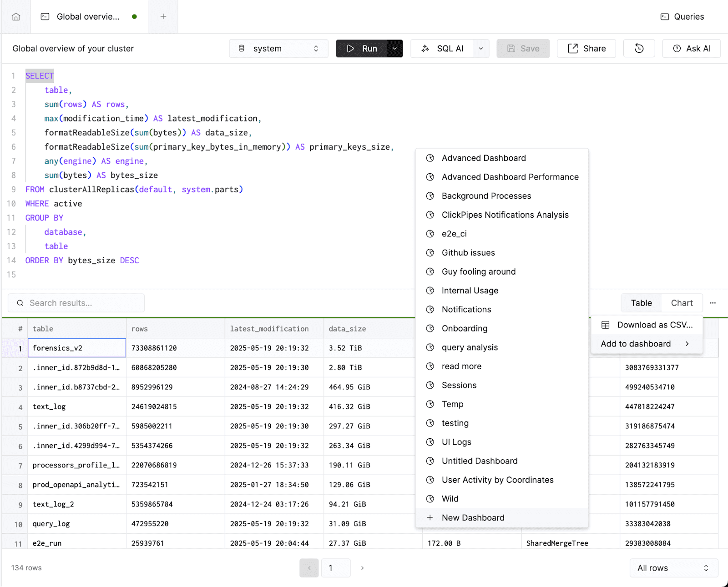Go to the previous results page arrow

point(309,568)
